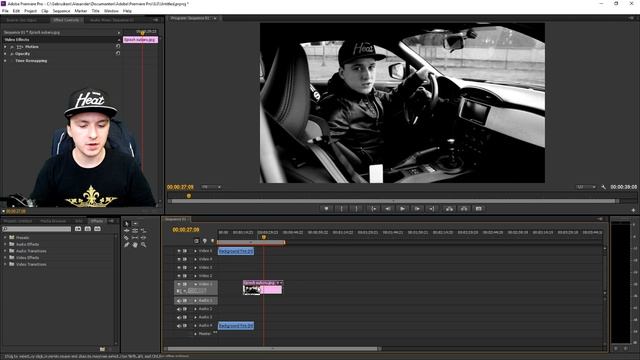Expand the Video Effects folder
This screenshot has height=360, width=640.
click(x=5, y=258)
